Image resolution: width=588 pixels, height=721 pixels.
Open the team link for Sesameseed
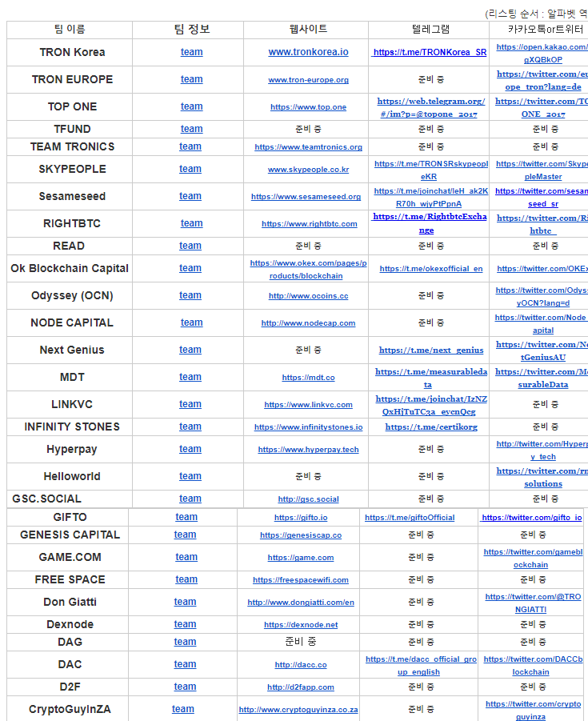tap(190, 196)
